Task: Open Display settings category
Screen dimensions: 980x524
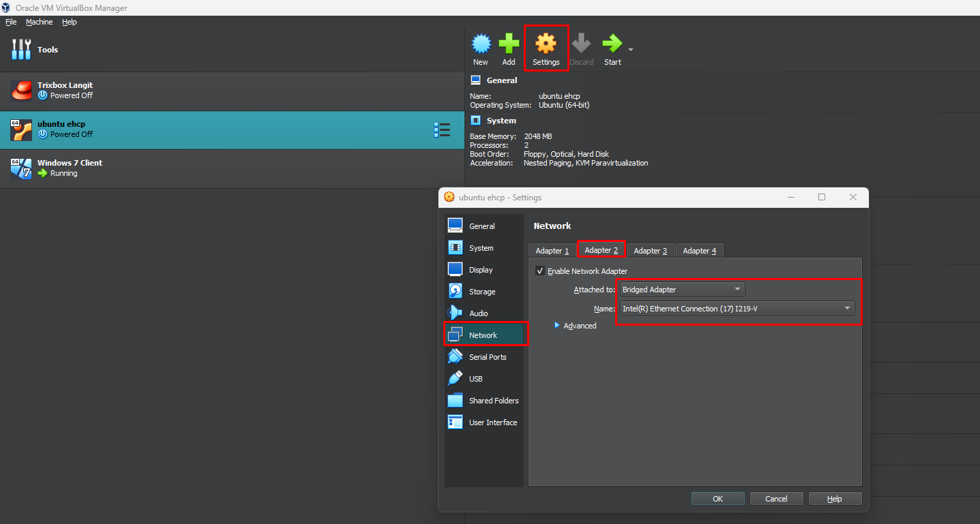Action: tap(484, 270)
